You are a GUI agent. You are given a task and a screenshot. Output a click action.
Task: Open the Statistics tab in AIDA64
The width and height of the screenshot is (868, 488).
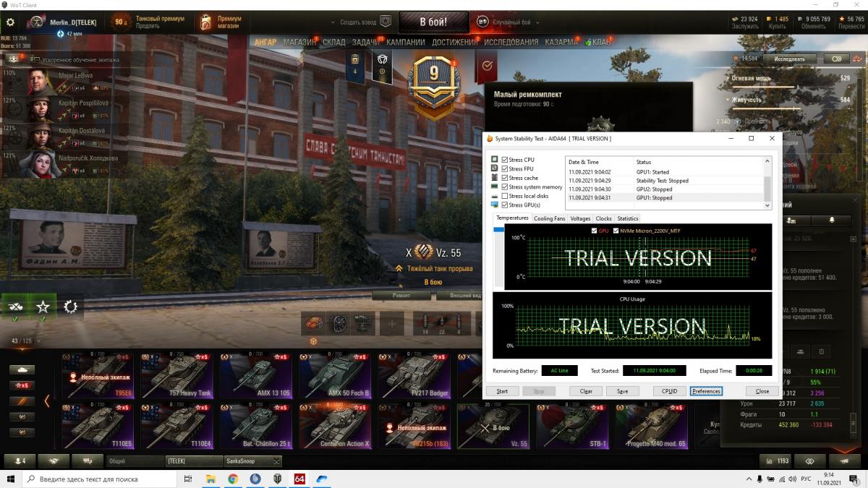click(628, 218)
